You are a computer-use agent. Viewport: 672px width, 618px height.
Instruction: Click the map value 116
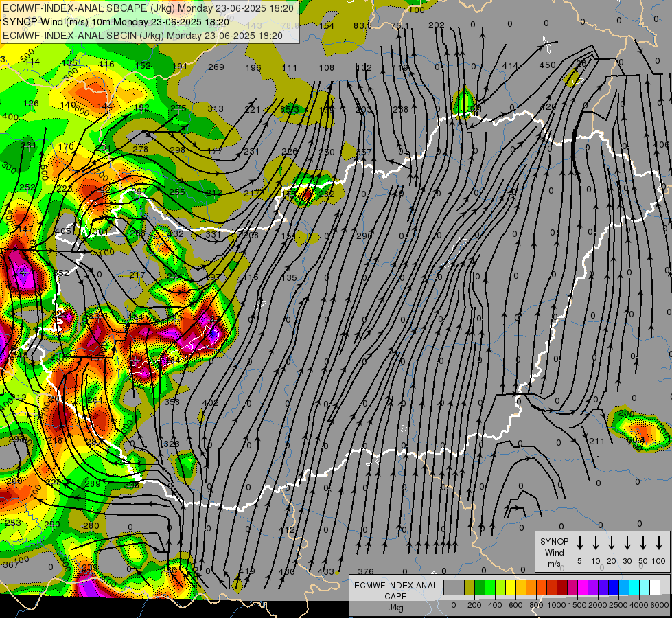pyautogui.click(x=106, y=65)
